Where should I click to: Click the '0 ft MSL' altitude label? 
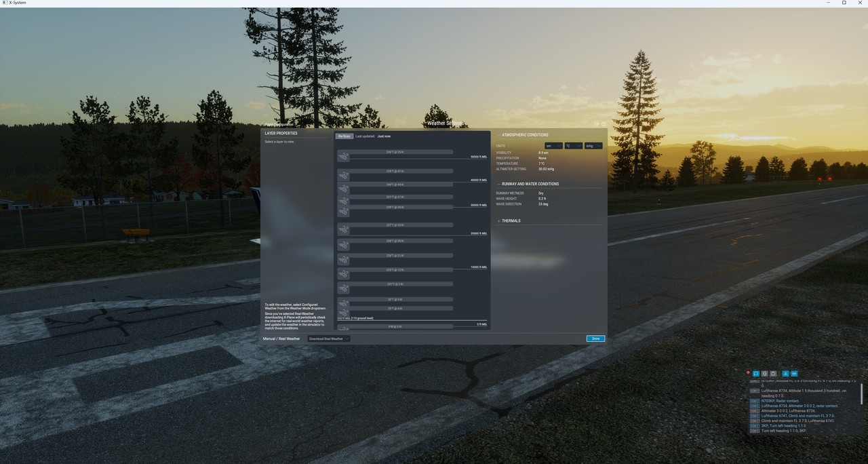(x=482, y=324)
